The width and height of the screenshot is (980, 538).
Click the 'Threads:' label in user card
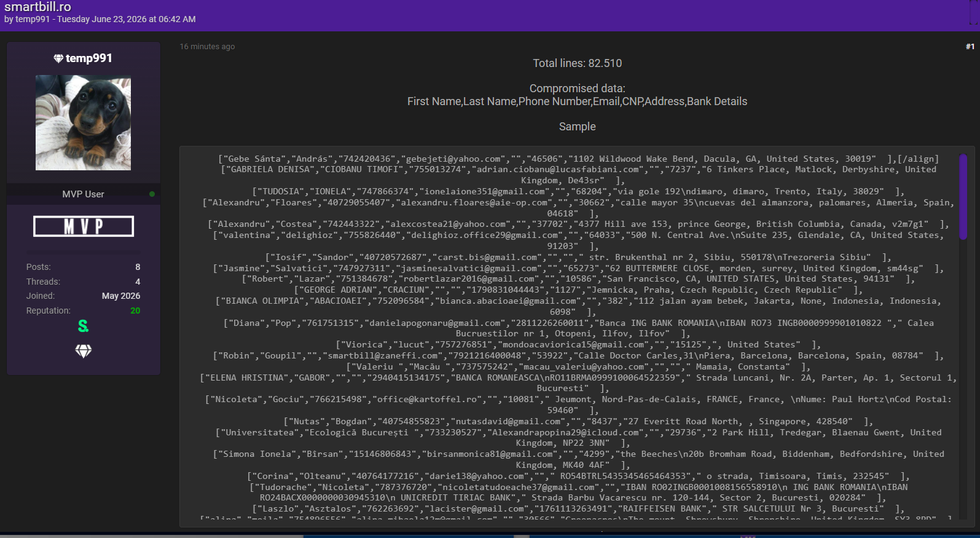43,282
